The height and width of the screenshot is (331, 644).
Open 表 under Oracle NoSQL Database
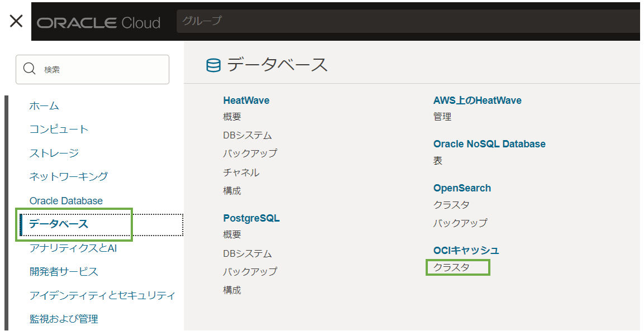437,161
